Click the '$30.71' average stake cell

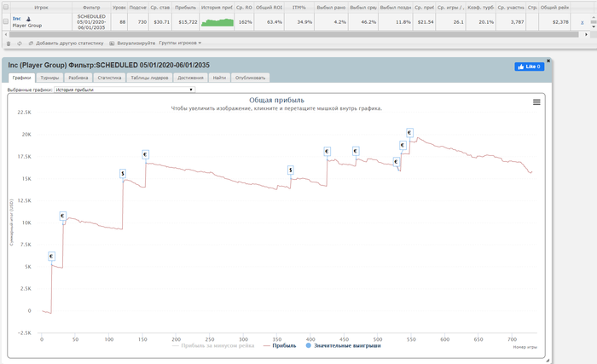click(161, 22)
